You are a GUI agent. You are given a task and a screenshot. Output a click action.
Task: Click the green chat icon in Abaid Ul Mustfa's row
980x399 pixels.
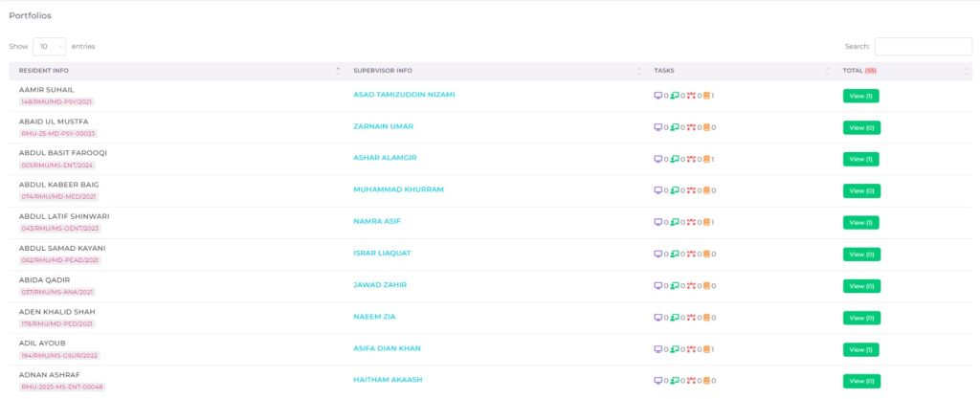pos(675,127)
